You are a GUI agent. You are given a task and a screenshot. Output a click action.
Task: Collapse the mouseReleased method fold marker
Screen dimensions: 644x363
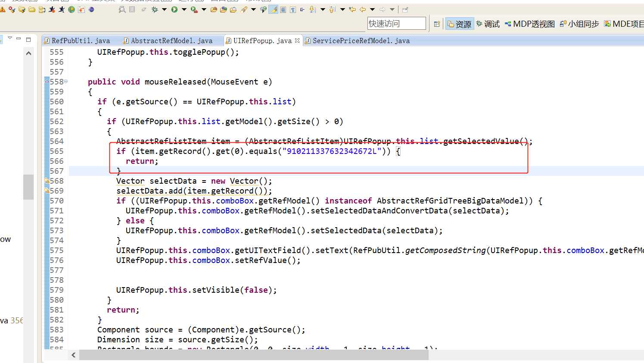(x=66, y=81)
